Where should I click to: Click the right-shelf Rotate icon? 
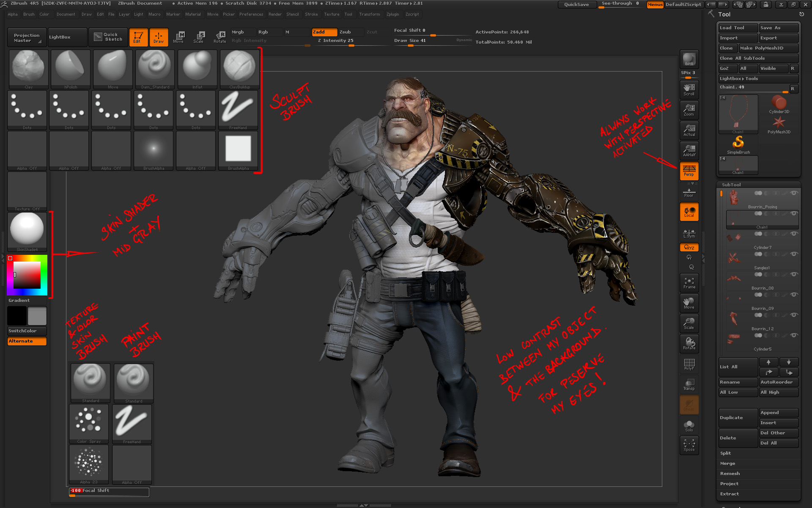click(689, 344)
